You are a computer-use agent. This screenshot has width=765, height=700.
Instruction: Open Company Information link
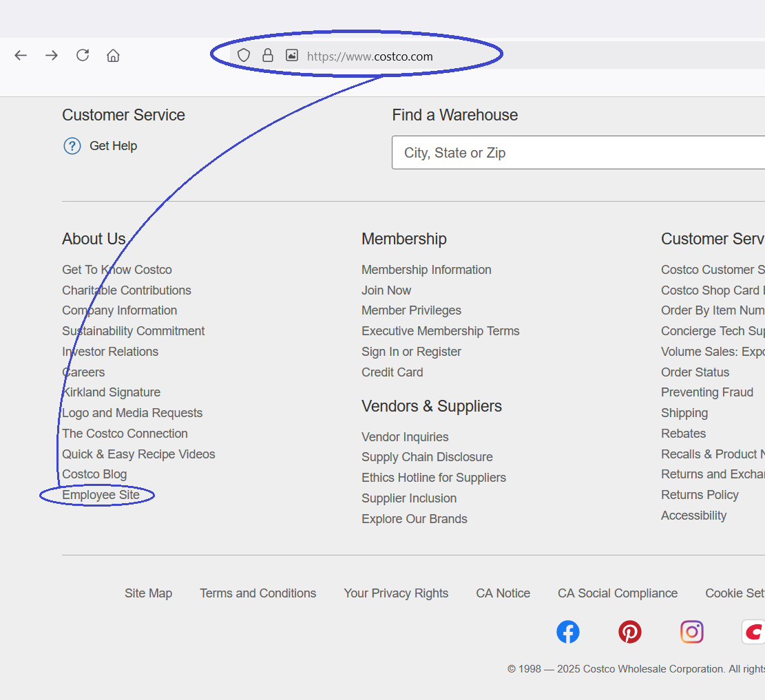pos(120,310)
